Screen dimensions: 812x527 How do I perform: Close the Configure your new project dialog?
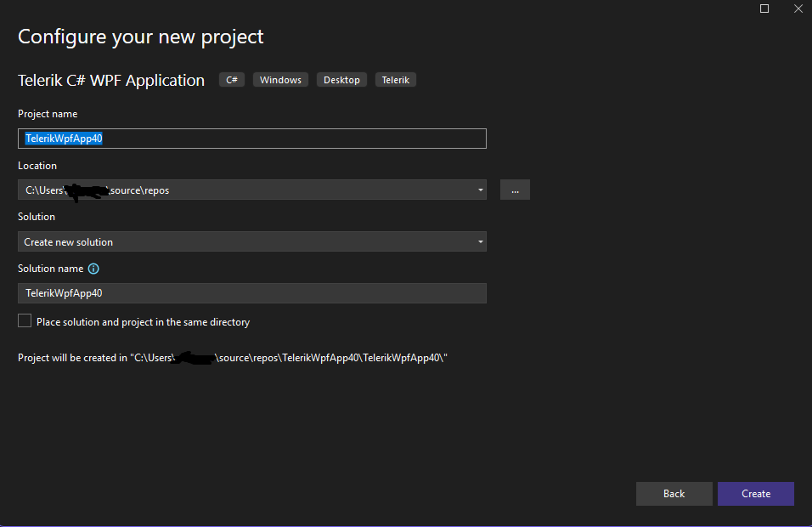click(798, 8)
